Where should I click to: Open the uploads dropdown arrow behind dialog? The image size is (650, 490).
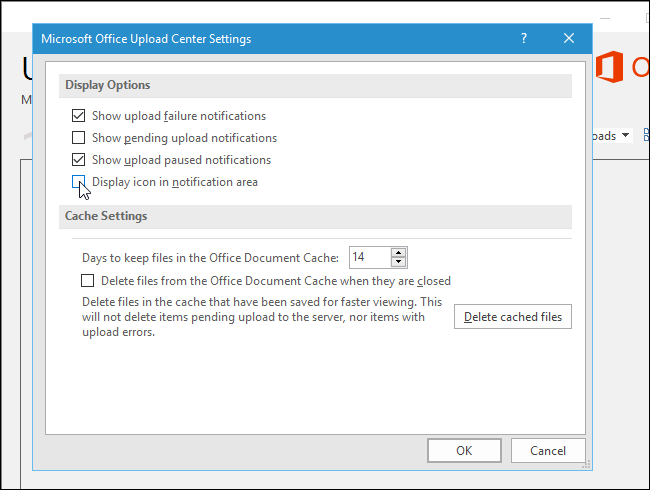tap(626, 135)
